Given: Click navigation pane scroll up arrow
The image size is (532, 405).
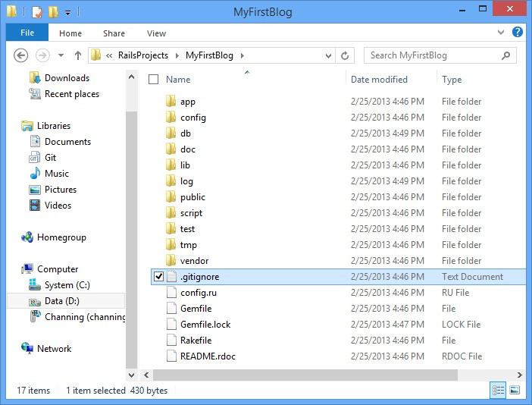Looking at the screenshot, I should pos(131,77).
